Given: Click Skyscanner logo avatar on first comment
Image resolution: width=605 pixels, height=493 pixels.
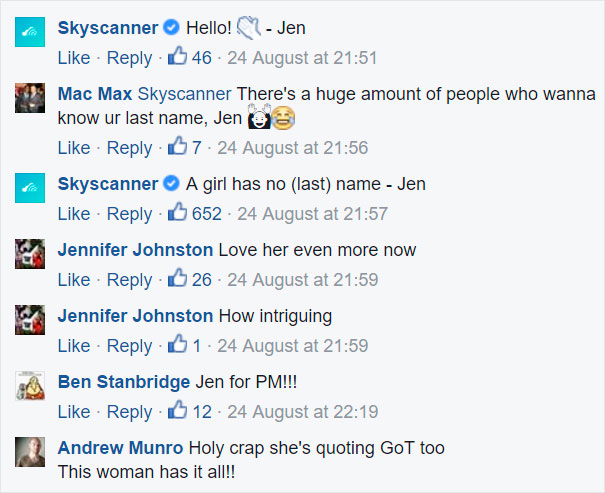Looking at the screenshot, I should click(x=30, y=32).
